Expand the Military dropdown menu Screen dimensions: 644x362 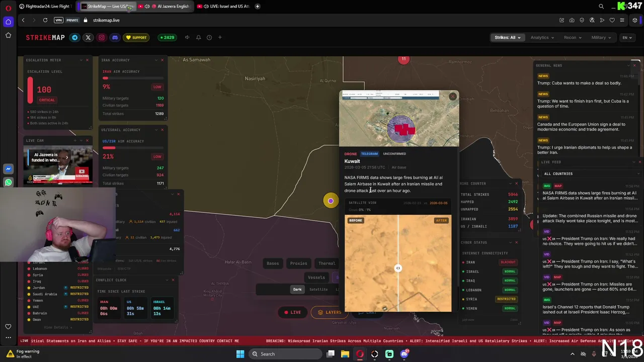(601, 37)
